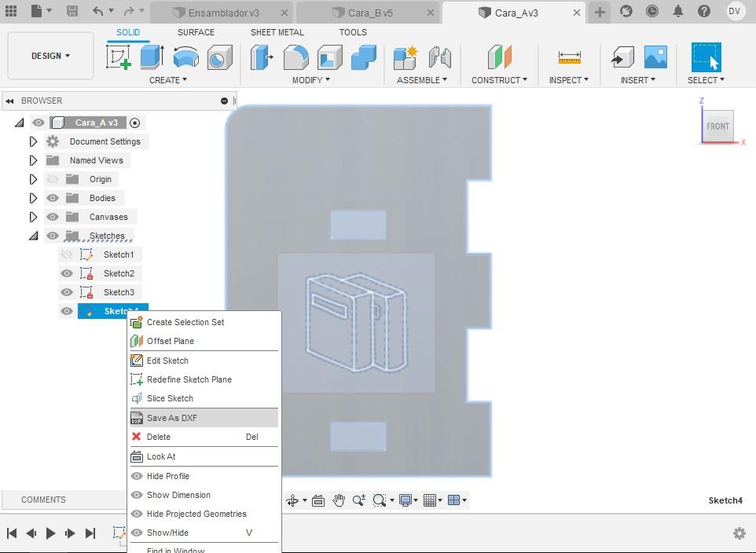This screenshot has height=553, width=756.
Task: Click the Look At navigation icon
Action: [x=318, y=500]
